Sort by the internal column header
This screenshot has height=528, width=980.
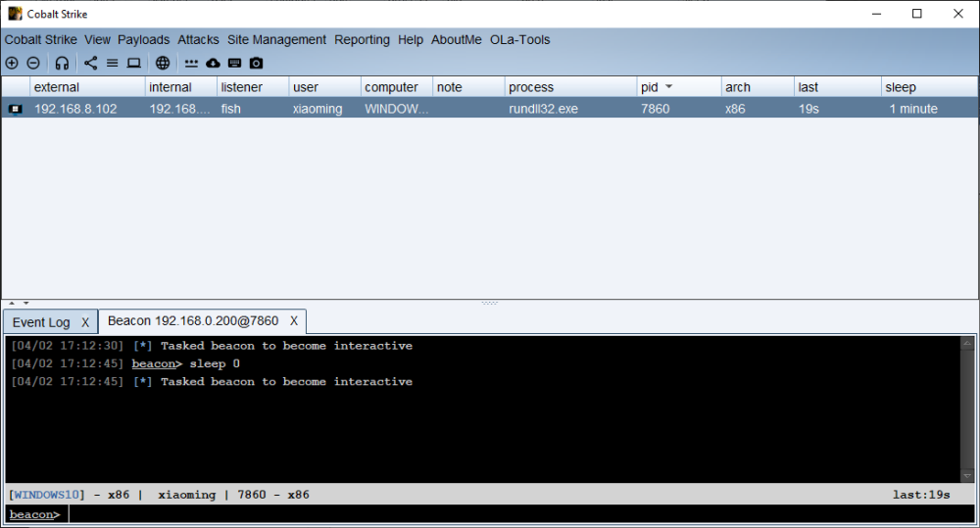click(181, 87)
